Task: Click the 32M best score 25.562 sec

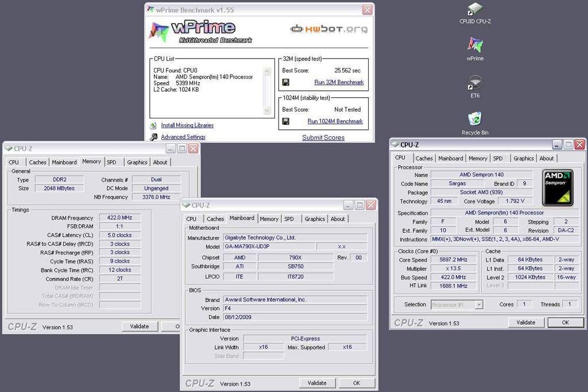Action: [x=347, y=71]
